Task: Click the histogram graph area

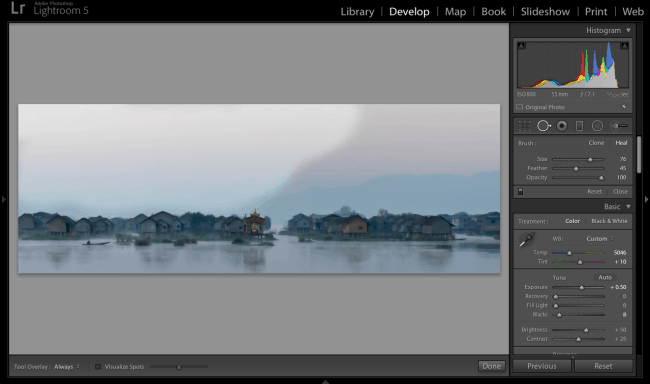Action: 573,65
